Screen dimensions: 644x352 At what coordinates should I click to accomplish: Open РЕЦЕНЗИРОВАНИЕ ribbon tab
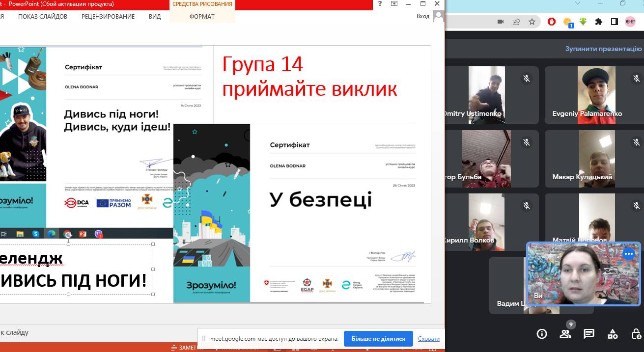click(108, 17)
